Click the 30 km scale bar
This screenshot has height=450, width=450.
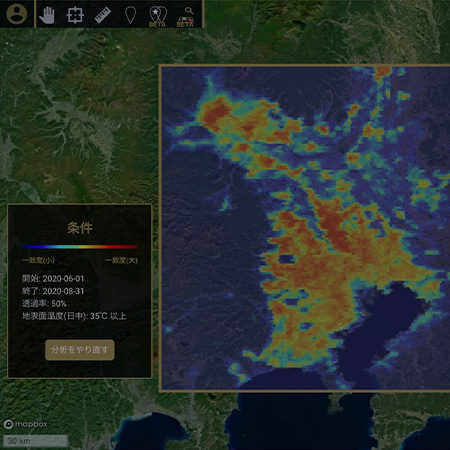tap(35, 441)
